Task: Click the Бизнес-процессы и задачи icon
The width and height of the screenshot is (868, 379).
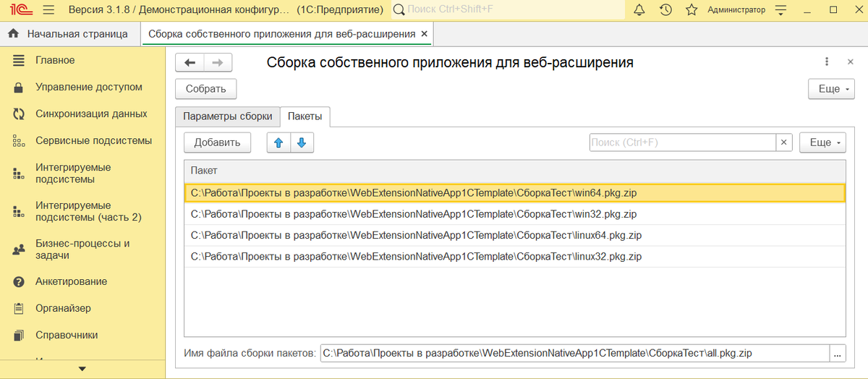Action: pyautogui.click(x=19, y=250)
